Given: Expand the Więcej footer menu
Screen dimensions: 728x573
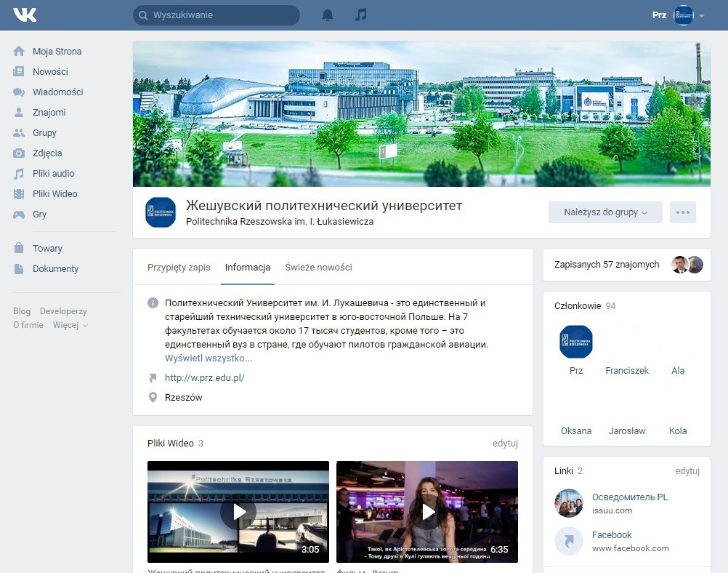Looking at the screenshot, I should coord(70,325).
